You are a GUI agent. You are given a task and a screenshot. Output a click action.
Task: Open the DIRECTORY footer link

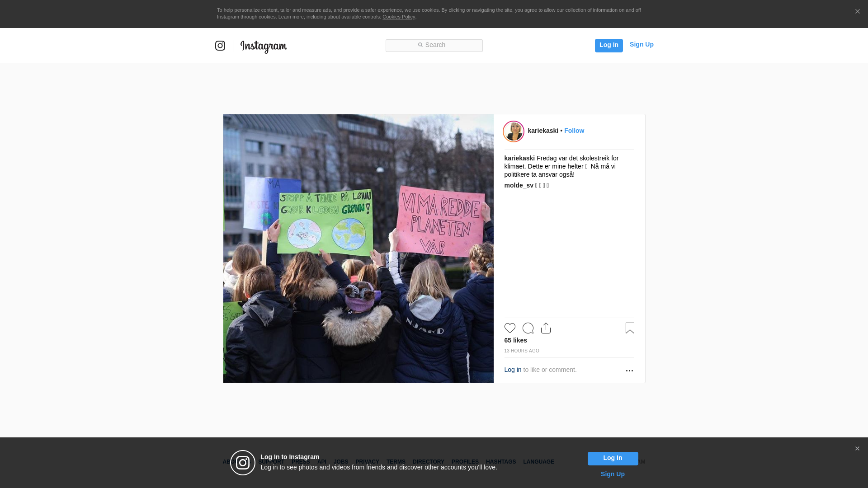tap(429, 462)
